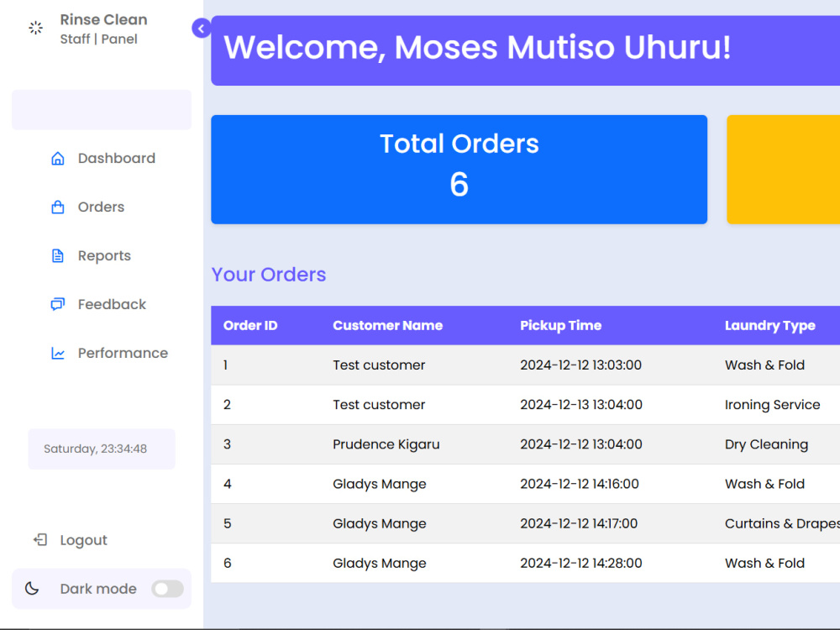This screenshot has width=840, height=630.
Task: Click the Dashboard home icon
Action: [58, 159]
